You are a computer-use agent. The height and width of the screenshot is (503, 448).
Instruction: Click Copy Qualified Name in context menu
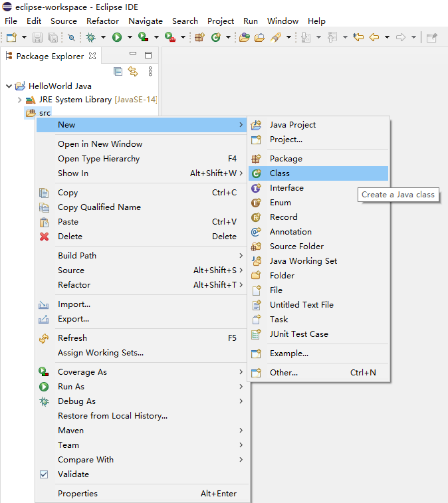142,207
